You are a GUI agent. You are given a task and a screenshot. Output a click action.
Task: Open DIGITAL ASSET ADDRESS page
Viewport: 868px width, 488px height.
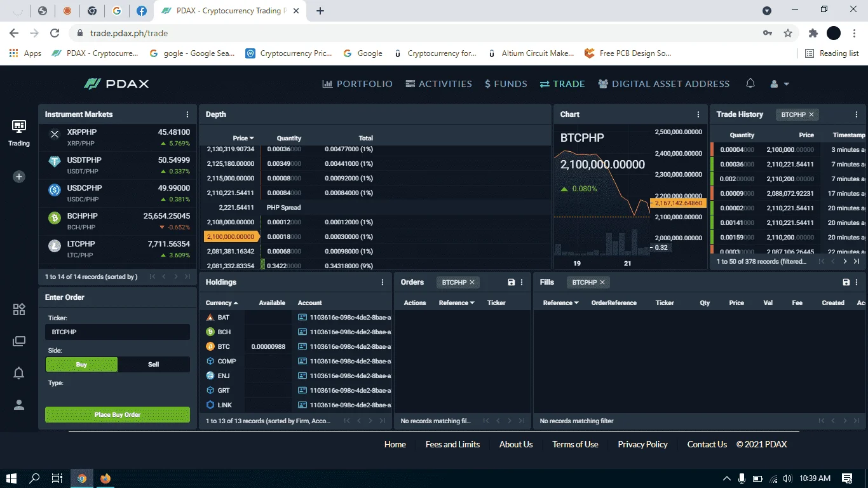[x=664, y=83]
